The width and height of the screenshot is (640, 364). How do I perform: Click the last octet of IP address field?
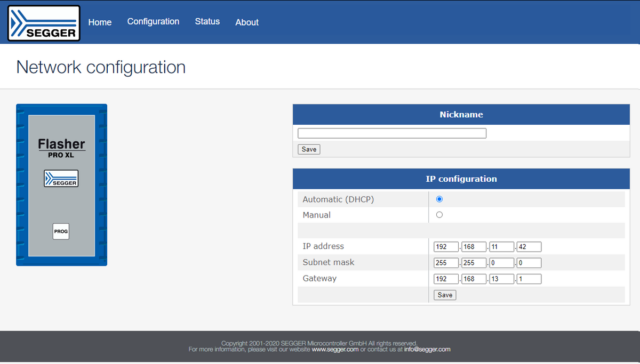529,247
